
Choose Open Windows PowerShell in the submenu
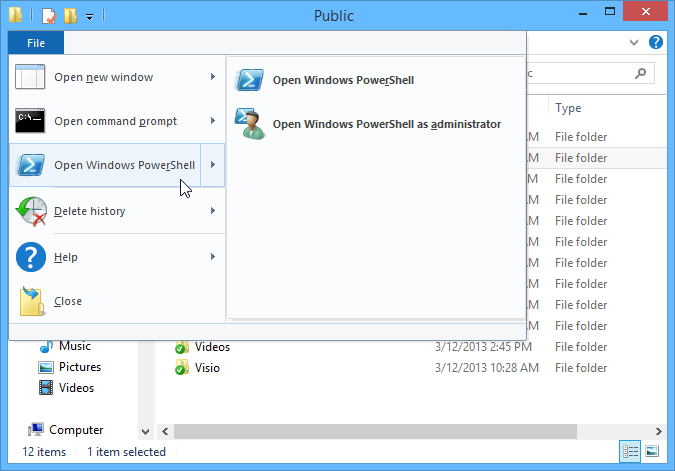click(343, 80)
